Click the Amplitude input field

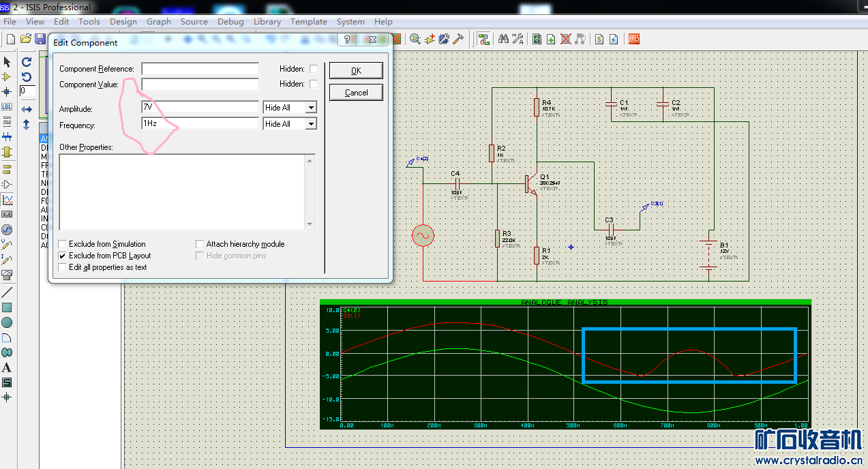point(200,108)
